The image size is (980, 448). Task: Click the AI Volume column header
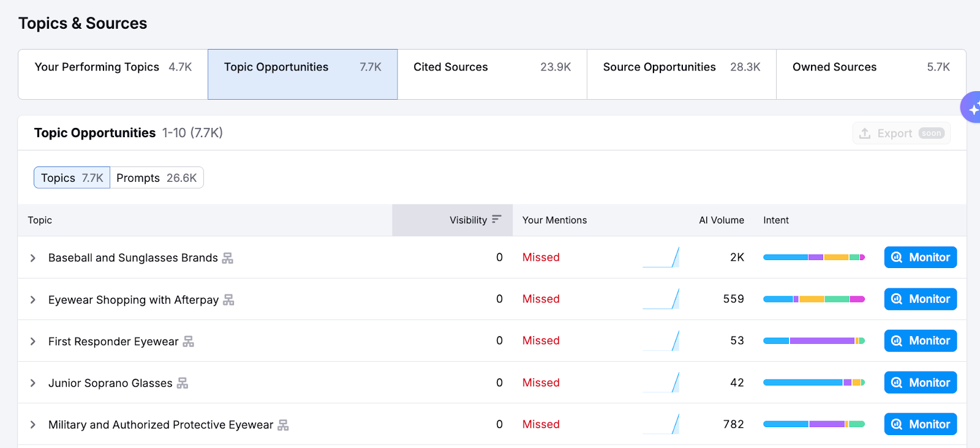tap(721, 220)
